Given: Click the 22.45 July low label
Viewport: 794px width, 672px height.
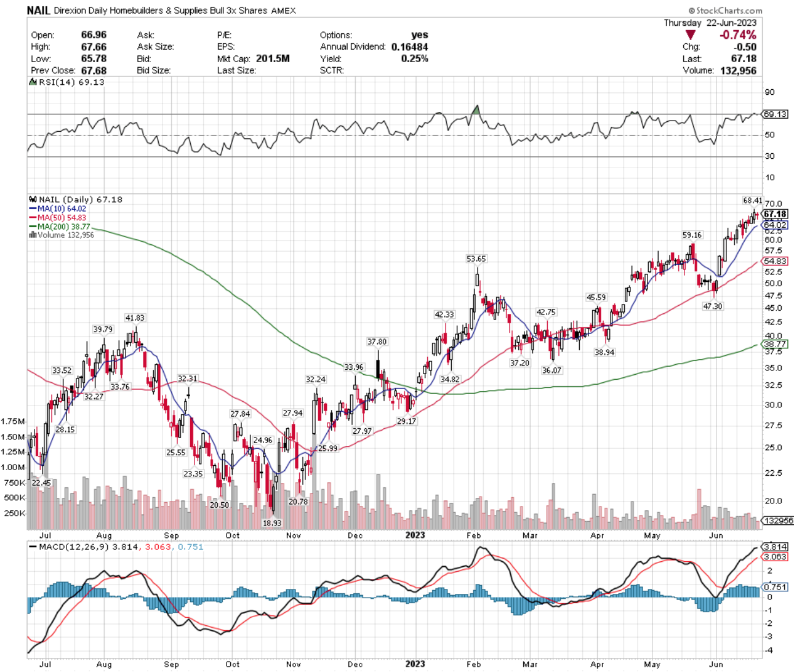Looking at the screenshot, I should point(41,483).
